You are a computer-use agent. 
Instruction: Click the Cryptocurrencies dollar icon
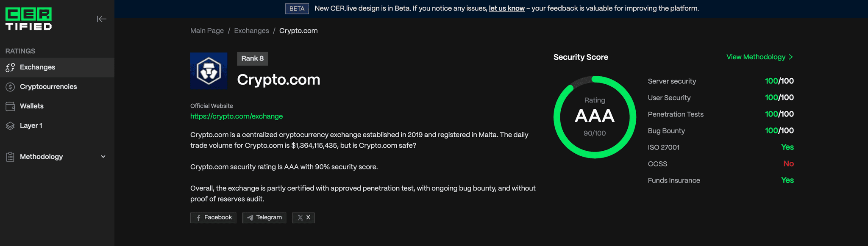click(x=10, y=87)
